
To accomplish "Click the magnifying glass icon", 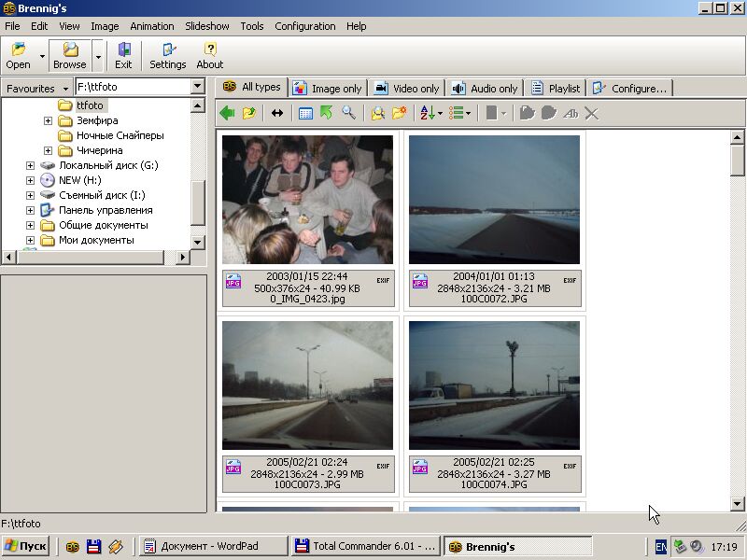I will [x=348, y=113].
